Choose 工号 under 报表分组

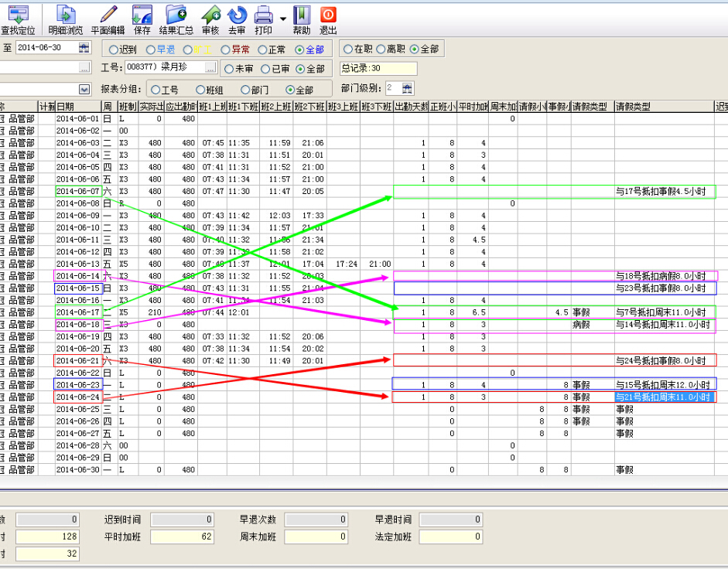tap(156, 90)
